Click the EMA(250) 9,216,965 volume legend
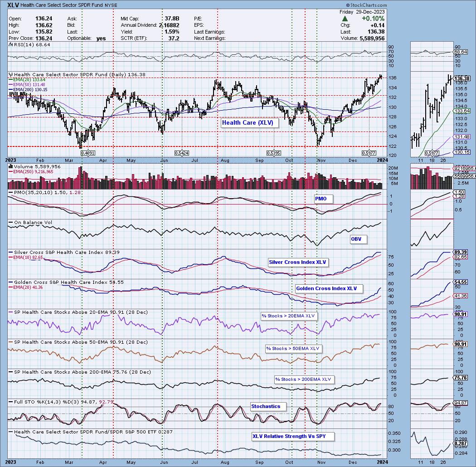The height and width of the screenshot is (467, 476). click(31, 172)
